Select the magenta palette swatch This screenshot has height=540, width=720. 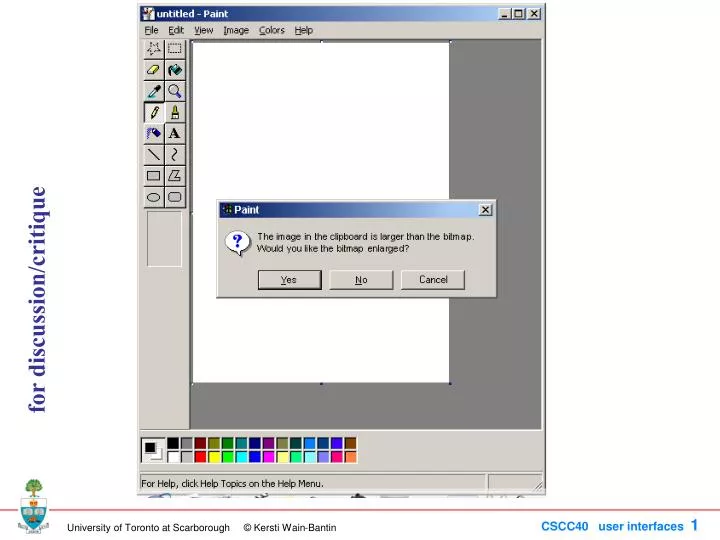[x=269, y=456]
